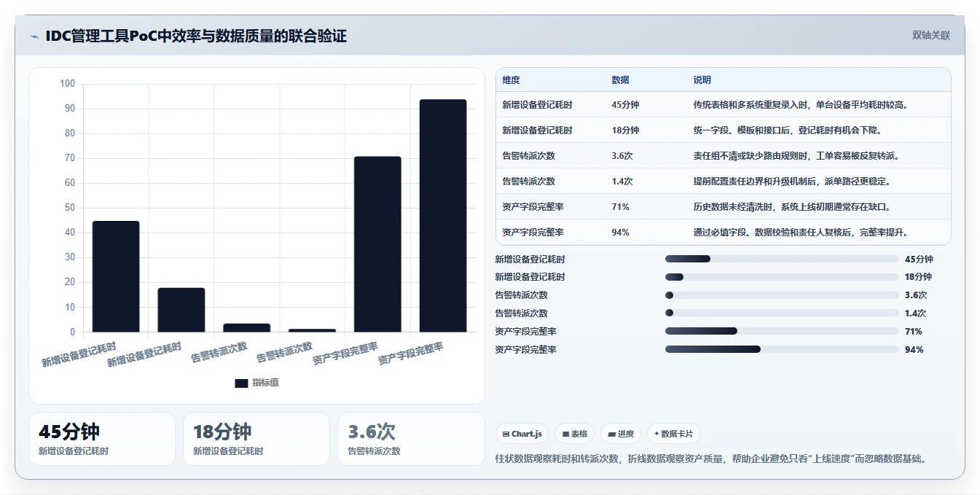Open the 3.6次 告警转派次数 data card

tap(411, 439)
